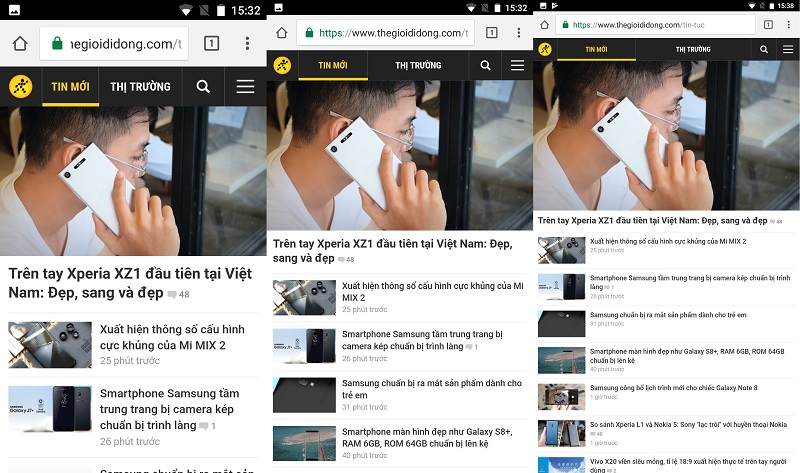Open the three-dot Chrome menu in the middle phone

click(x=518, y=33)
